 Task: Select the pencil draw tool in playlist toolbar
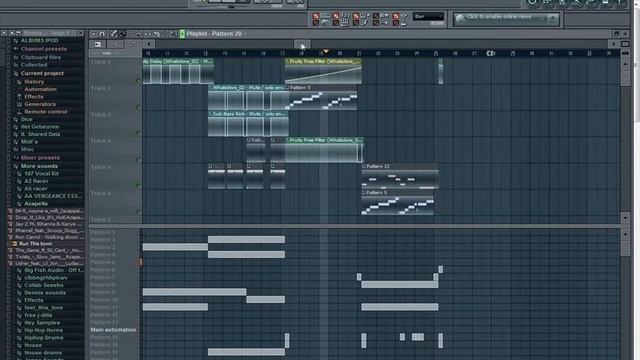(x=113, y=34)
